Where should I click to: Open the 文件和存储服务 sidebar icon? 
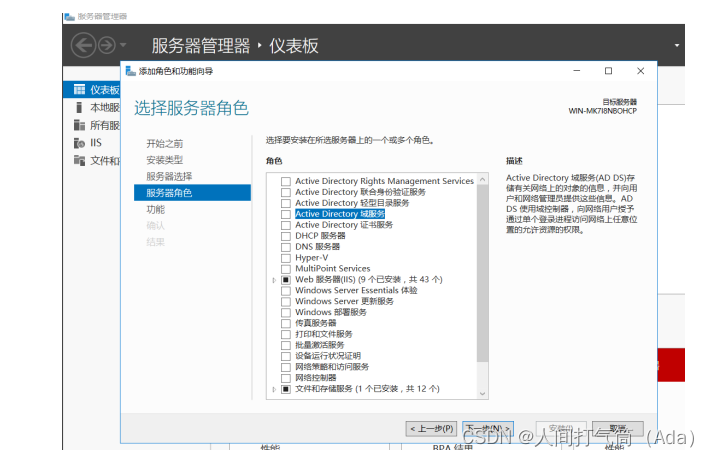point(80,160)
